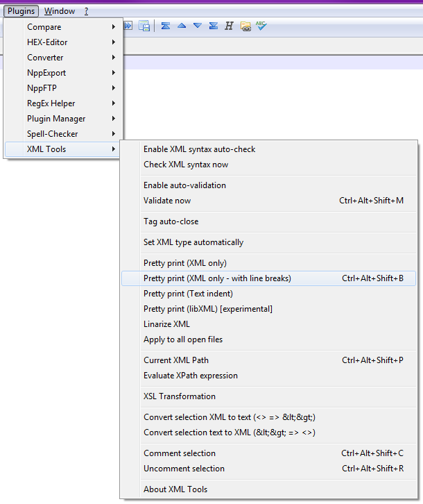Choose Current XML Path
This screenshot has height=504, width=423.
point(268,360)
